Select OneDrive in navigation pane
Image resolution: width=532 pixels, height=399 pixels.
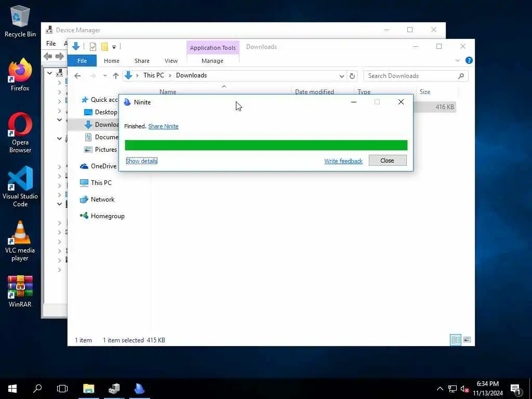[98, 166]
